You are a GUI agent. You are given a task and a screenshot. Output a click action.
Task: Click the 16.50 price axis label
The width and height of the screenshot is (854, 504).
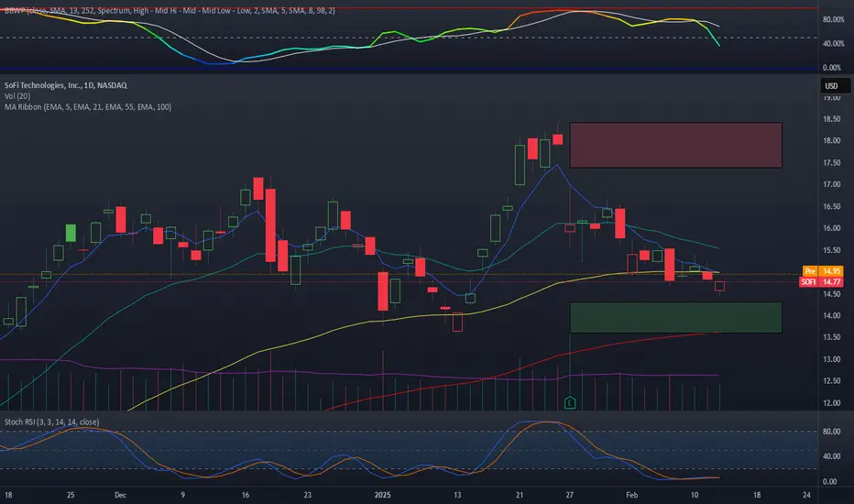(832, 206)
